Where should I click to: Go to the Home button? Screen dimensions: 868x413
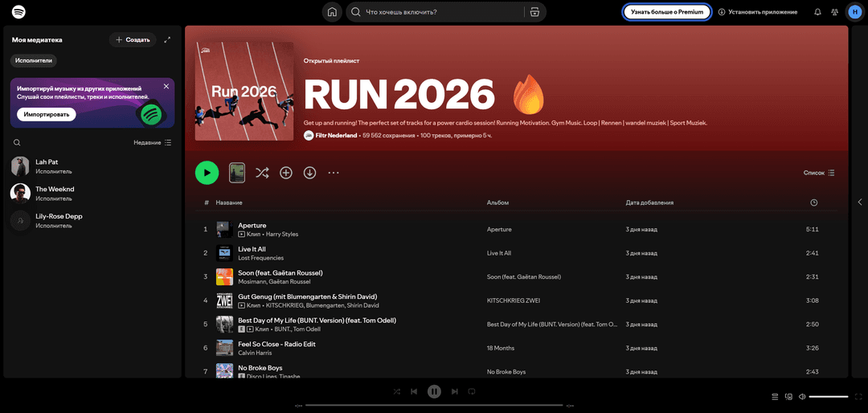coord(332,11)
